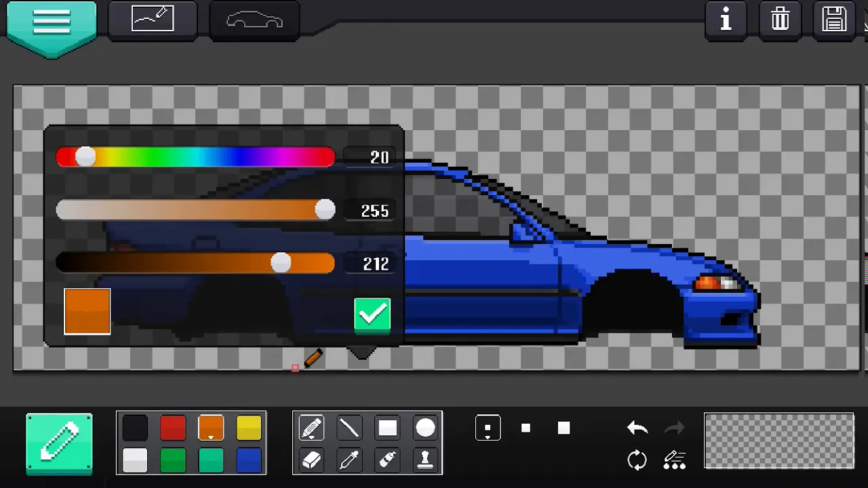The height and width of the screenshot is (488, 868).
Task: Confirm color with green checkmark button
Action: pos(372,315)
